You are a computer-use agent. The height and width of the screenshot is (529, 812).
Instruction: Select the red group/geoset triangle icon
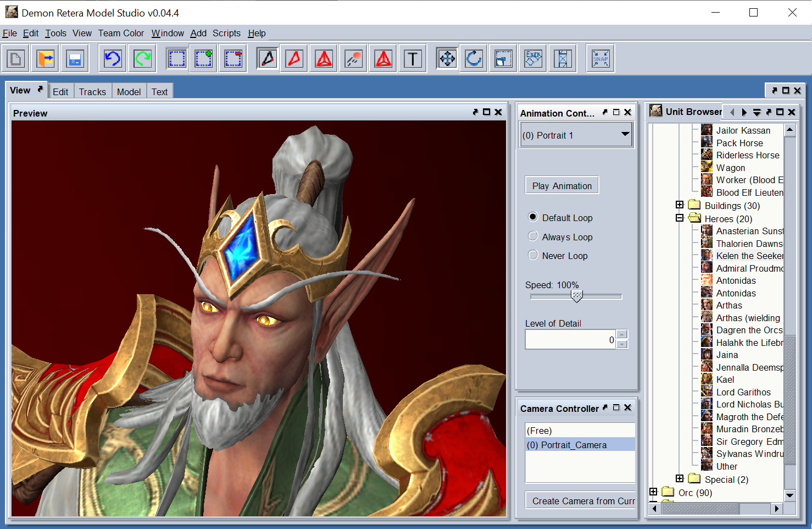324,58
